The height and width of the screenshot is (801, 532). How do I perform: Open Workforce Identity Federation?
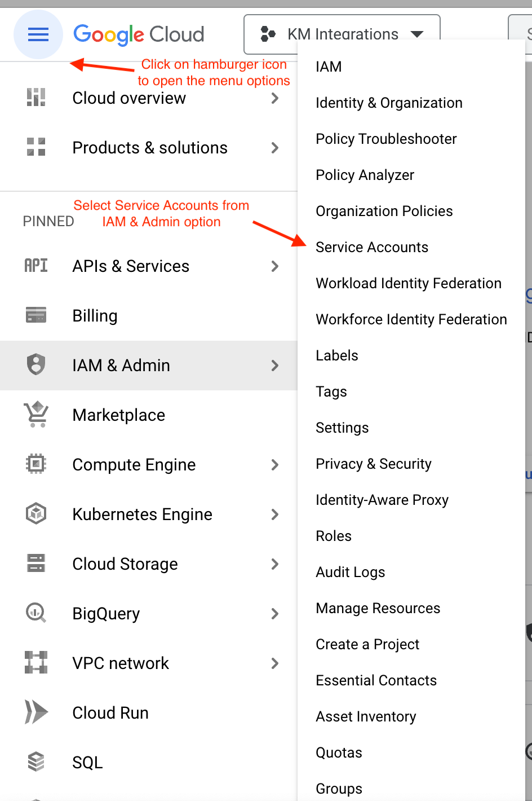(x=411, y=319)
